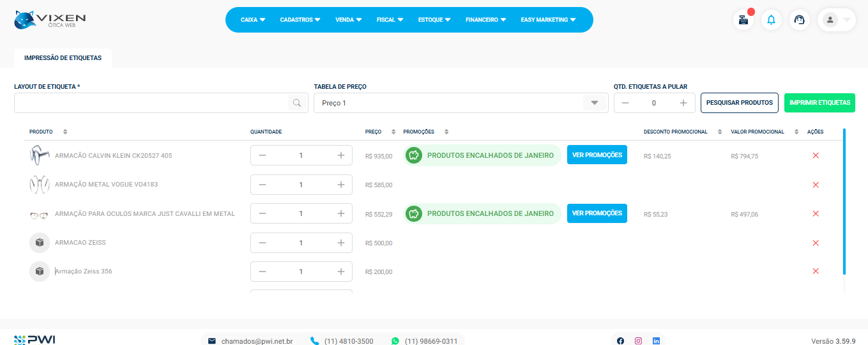Open the Estoque menu
This screenshot has width=868, height=345.
pyautogui.click(x=434, y=20)
